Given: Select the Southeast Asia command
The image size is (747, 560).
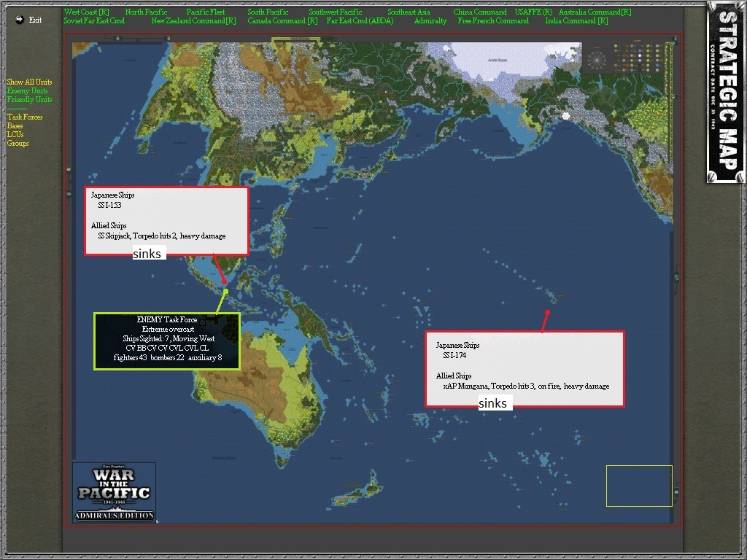Looking at the screenshot, I should pyautogui.click(x=409, y=12).
